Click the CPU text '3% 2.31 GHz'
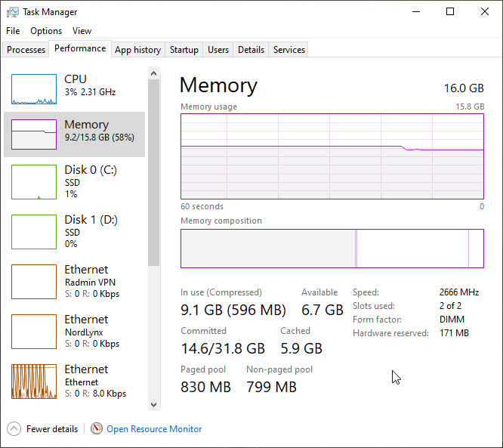The width and height of the screenshot is (503, 448). (90, 92)
